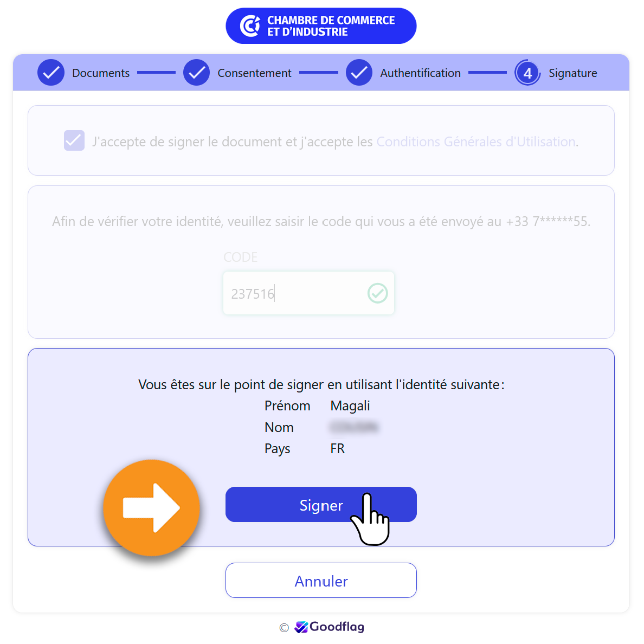Click the Annuler button
The image size is (644, 644).
pos(321,581)
